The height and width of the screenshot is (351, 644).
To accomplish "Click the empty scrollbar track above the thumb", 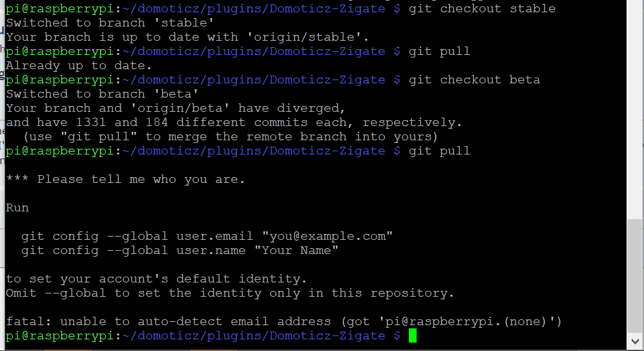I will tap(635, 109).
